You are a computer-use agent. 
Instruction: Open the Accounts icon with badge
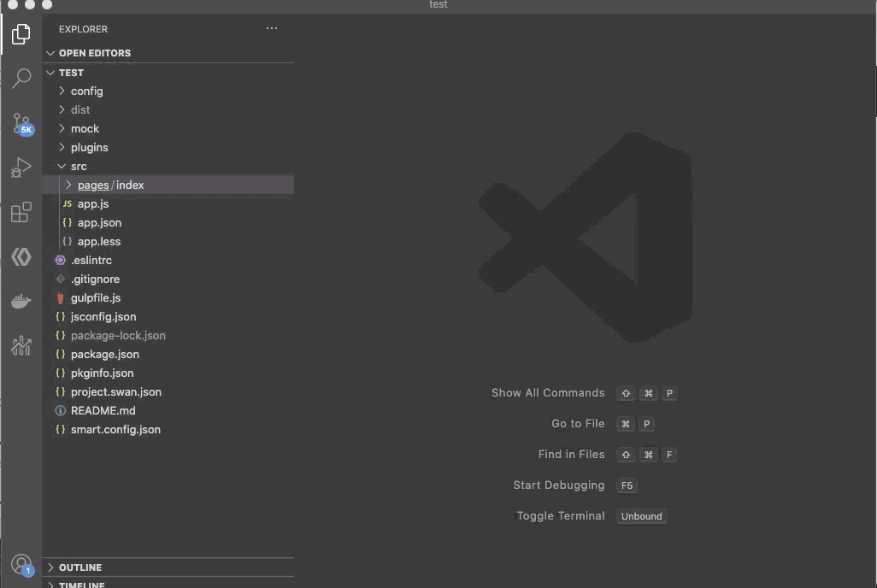[22, 565]
